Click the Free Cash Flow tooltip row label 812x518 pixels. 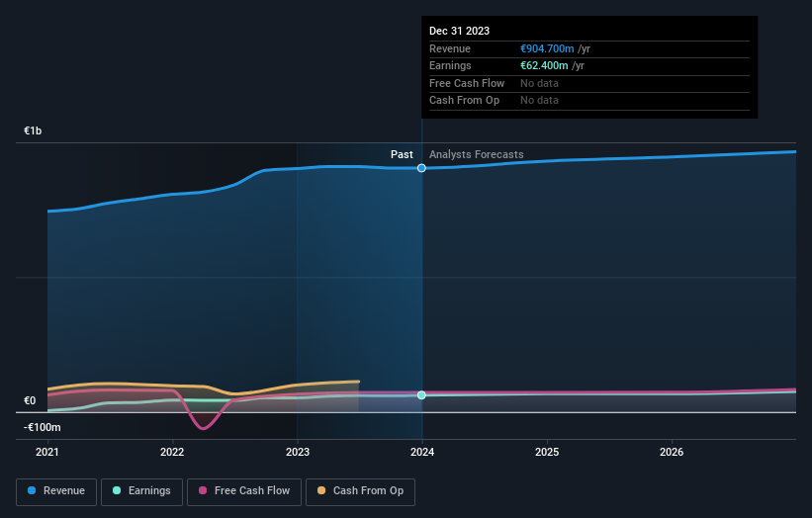click(467, 83)
